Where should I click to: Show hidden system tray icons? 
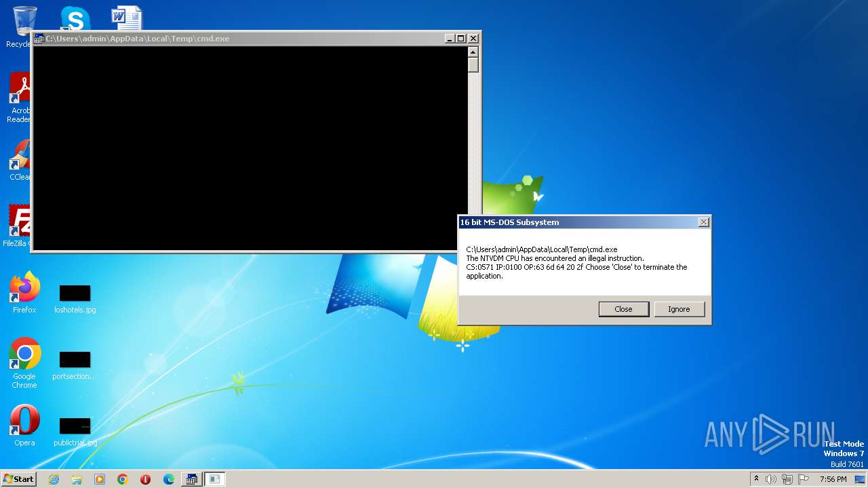(756, 479)
